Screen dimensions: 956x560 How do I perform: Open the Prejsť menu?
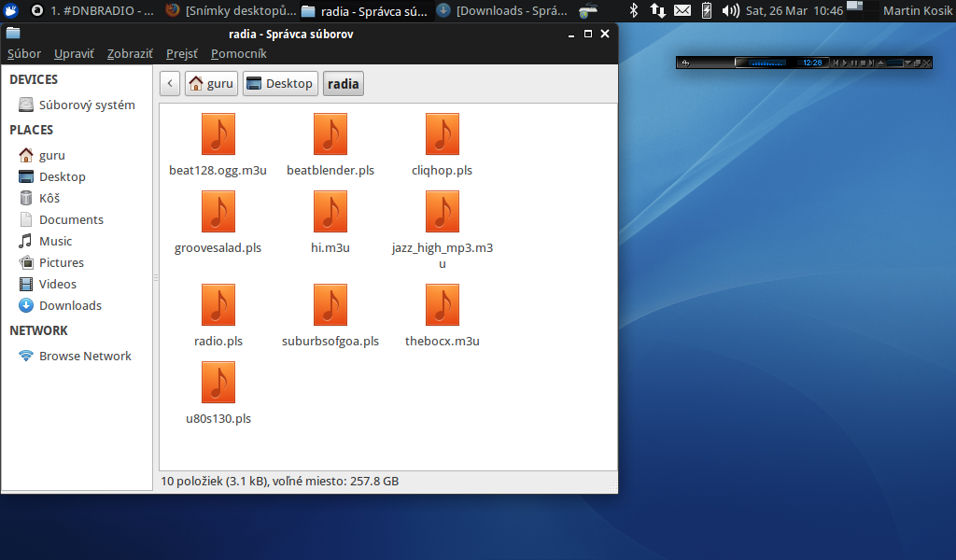[x=182, y=53]
